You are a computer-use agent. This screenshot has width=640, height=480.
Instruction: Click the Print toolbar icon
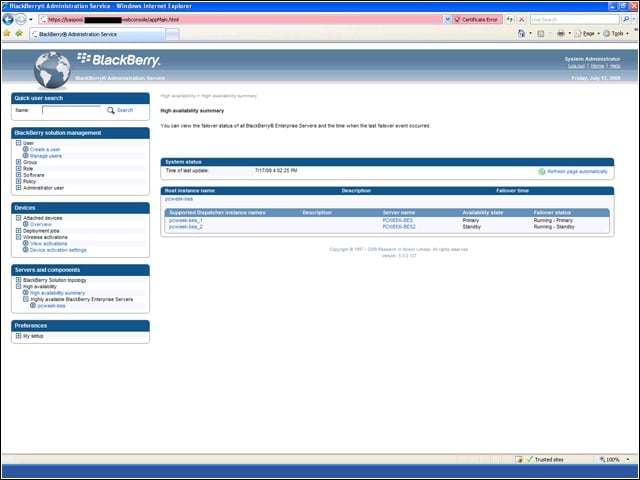pos(561,33)
